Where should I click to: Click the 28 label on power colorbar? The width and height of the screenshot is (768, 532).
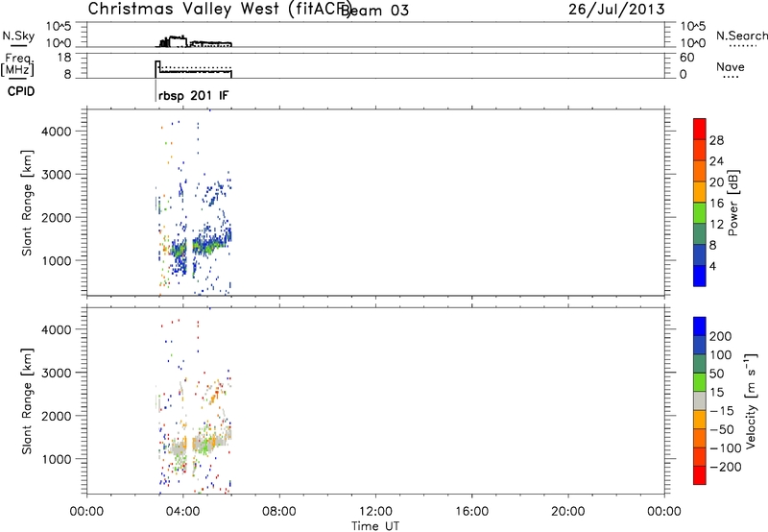pos(716,140)
